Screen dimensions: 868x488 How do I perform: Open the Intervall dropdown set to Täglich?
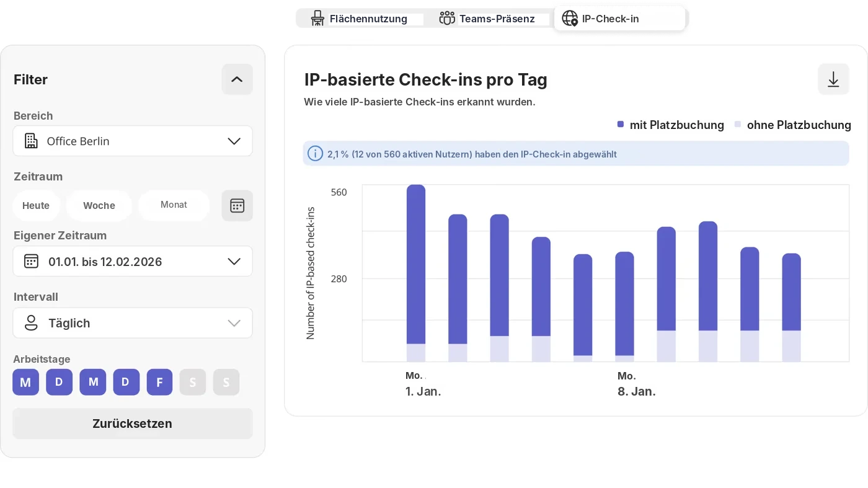(133, 323)
